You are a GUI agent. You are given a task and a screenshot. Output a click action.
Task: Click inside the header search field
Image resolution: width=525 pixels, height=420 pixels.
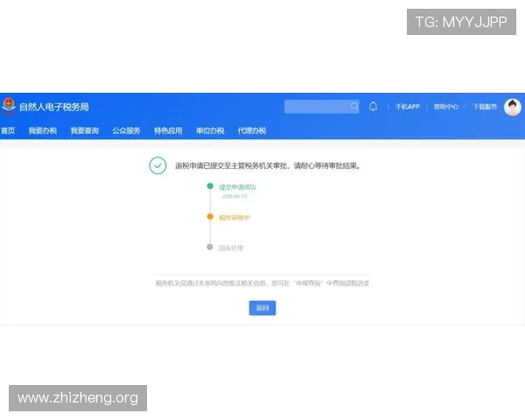tap(321, 107)
